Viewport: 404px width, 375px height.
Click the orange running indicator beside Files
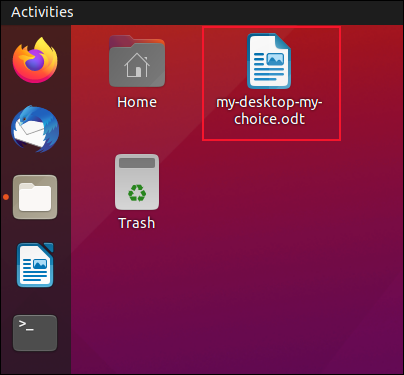6,197
